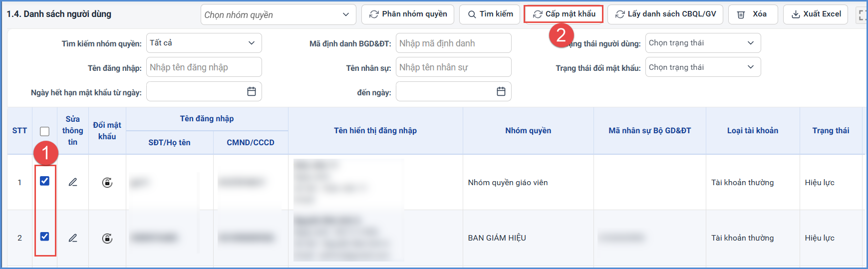This screenshot has width=868, height=269.
Task: Focus 'Nhập mã định danh' input field
Action: pos(454,43)
